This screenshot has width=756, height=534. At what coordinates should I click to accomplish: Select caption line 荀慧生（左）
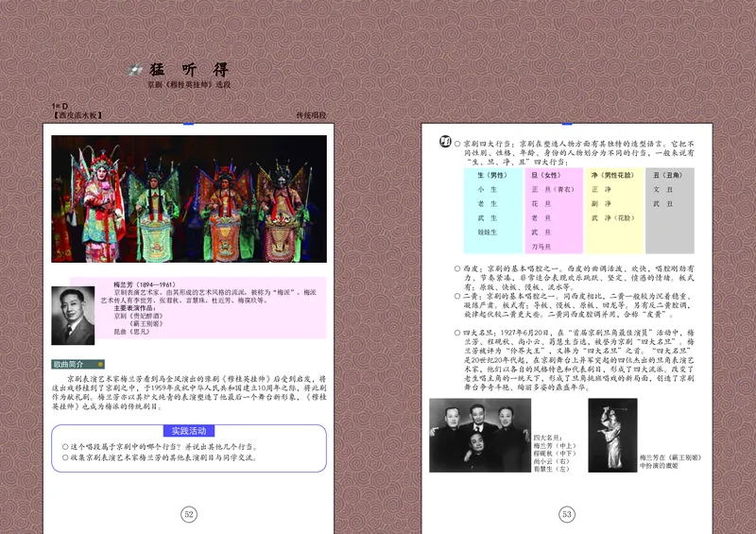point(551,469)
